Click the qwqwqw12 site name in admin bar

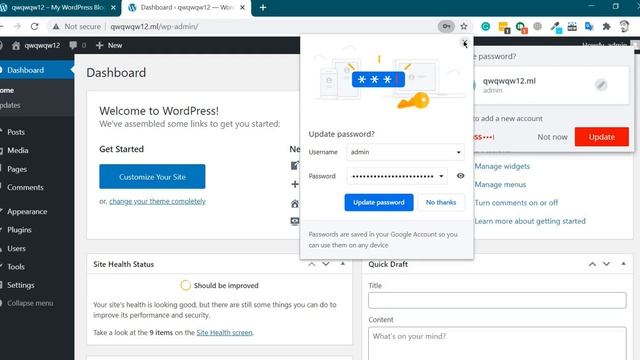tap(42, 45)
